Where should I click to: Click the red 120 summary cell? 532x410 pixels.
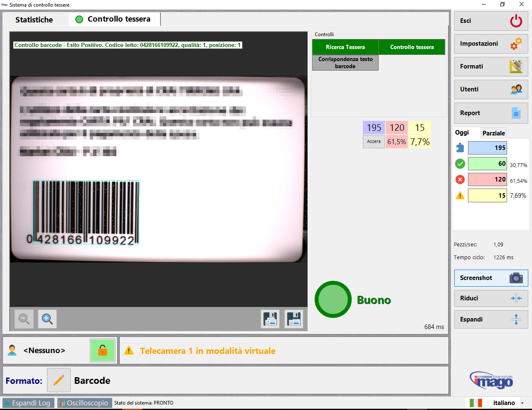pos(397,128)
